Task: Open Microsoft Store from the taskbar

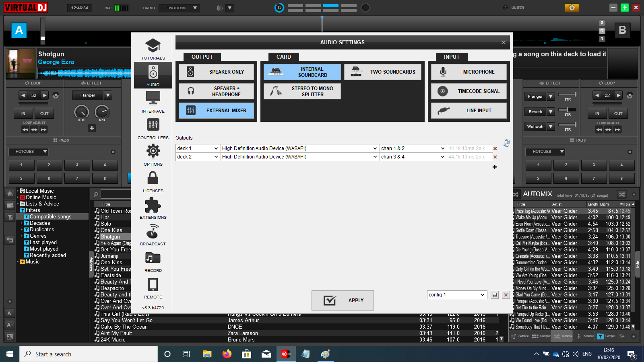Action: pos(247,354)
